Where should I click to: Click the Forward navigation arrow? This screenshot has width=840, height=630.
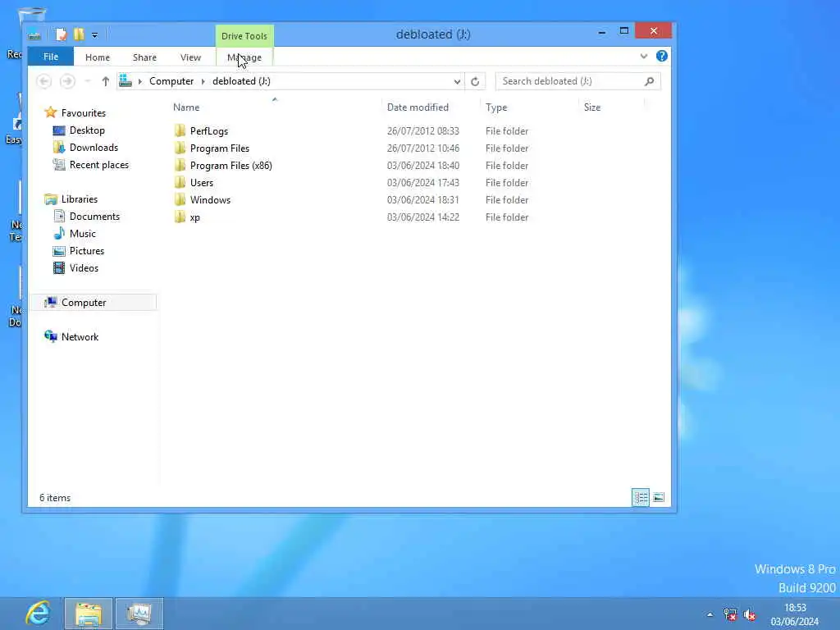(x=67, y=81)
